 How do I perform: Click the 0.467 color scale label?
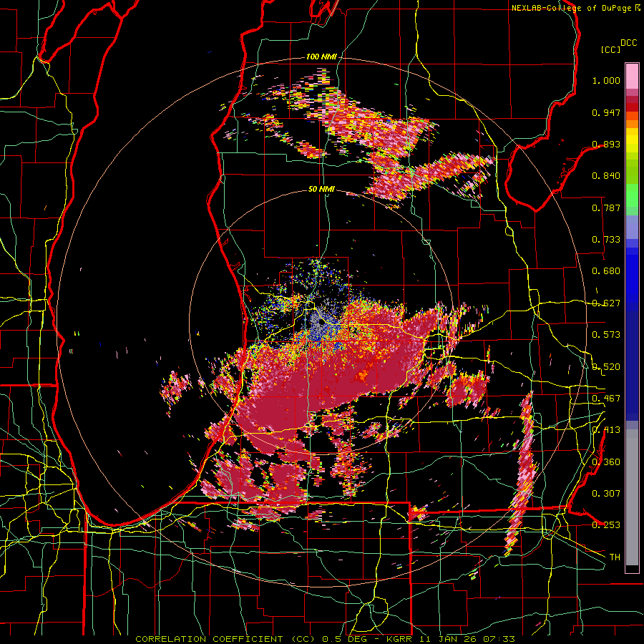(606, 399)
